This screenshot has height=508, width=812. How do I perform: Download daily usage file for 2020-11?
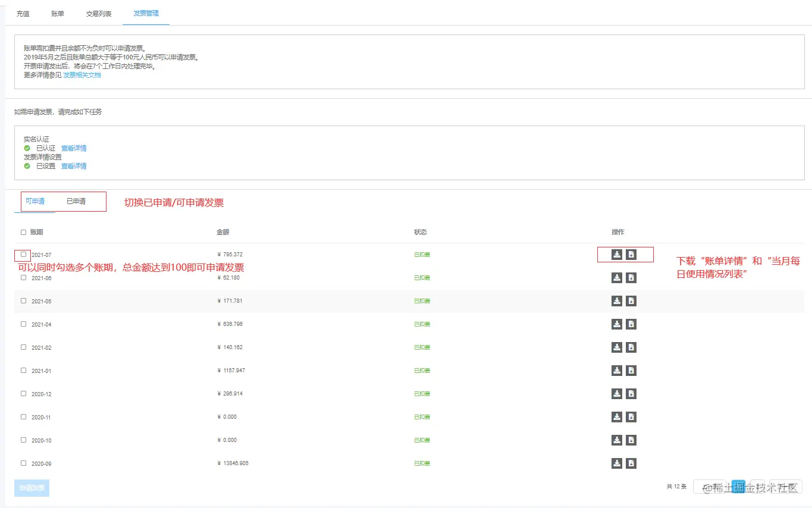pos(631,417)
